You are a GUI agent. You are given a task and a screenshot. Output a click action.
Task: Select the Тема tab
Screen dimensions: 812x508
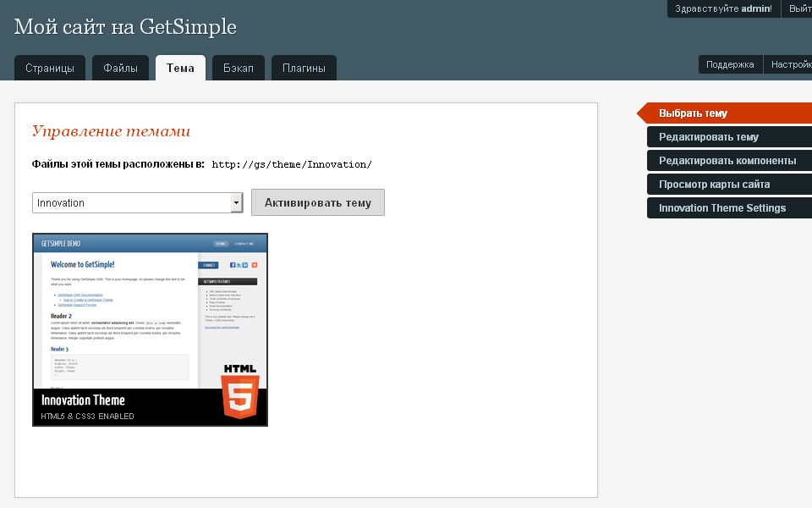point(180,69)
